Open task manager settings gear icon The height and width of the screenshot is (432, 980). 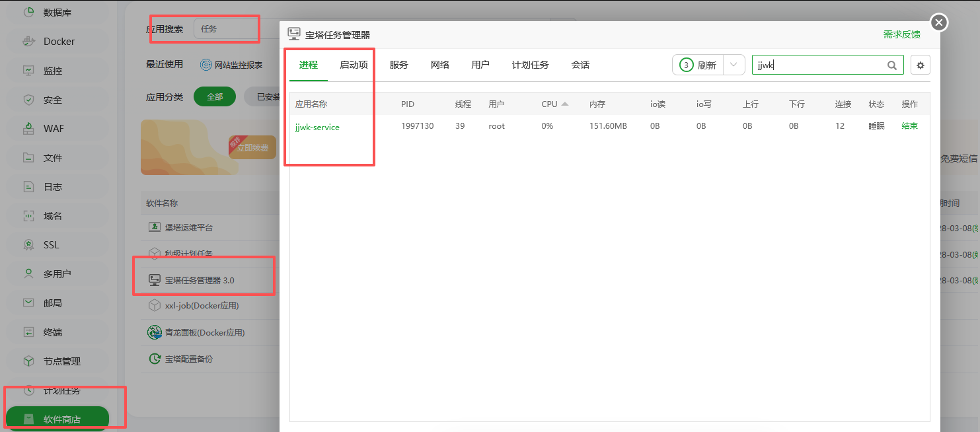[x=921, y=65]
